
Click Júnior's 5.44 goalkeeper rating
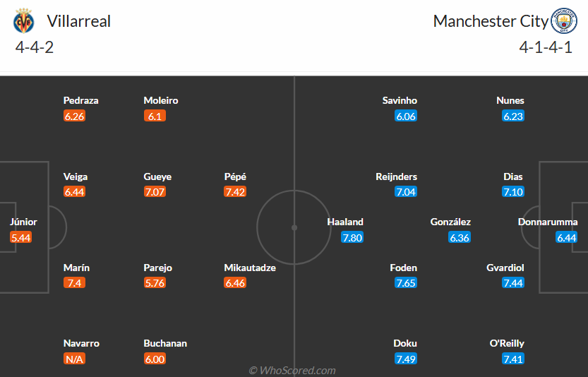(x=21, y=238)
